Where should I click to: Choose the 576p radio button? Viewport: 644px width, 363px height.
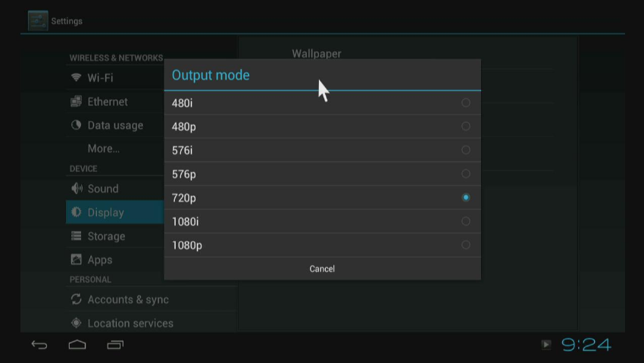click(465, 174)
